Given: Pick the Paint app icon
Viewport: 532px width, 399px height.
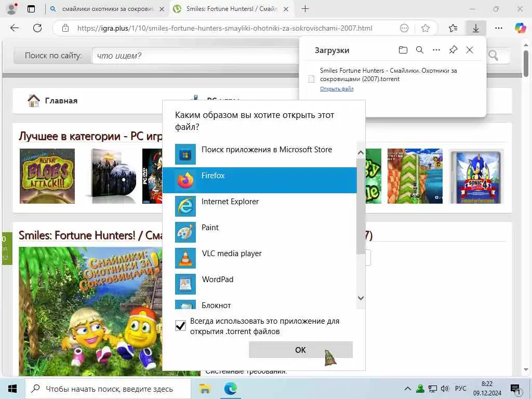Looking at the screenshot, I should 185,232.
